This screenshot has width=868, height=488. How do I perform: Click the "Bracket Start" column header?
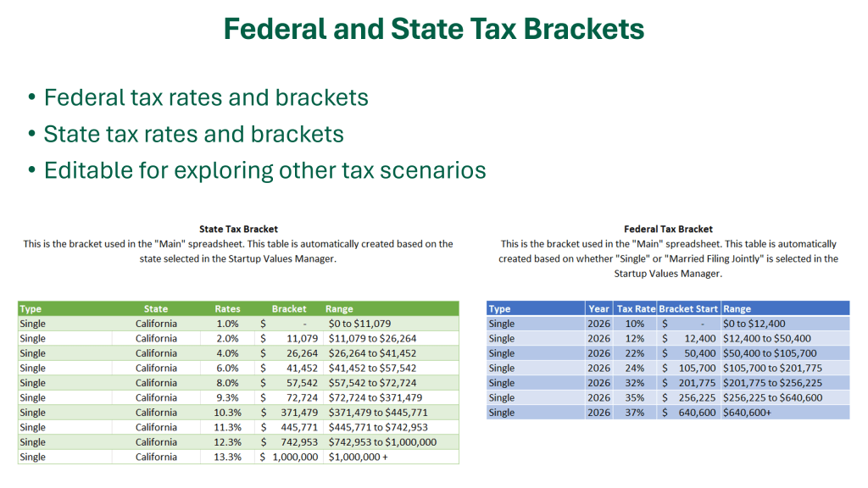coord(688,309)
